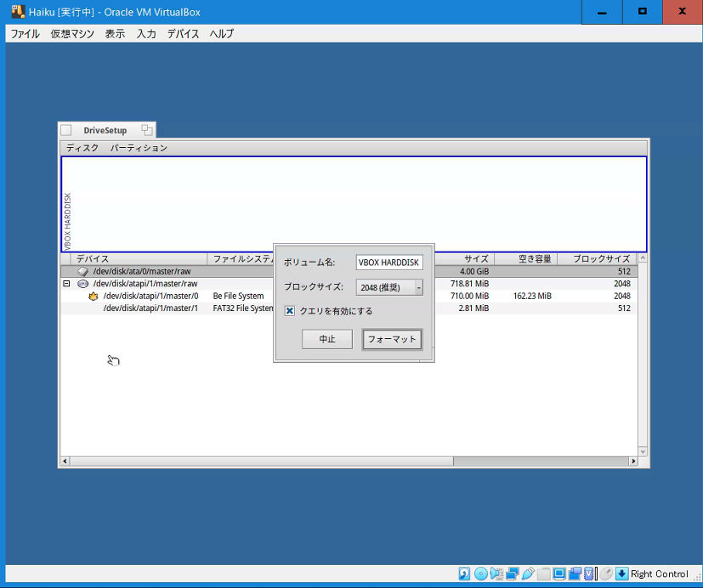The width and height of the screenshot is (703, 588).
Task: Click the DriveSetup window title tab
Action: tap(105, 130)
